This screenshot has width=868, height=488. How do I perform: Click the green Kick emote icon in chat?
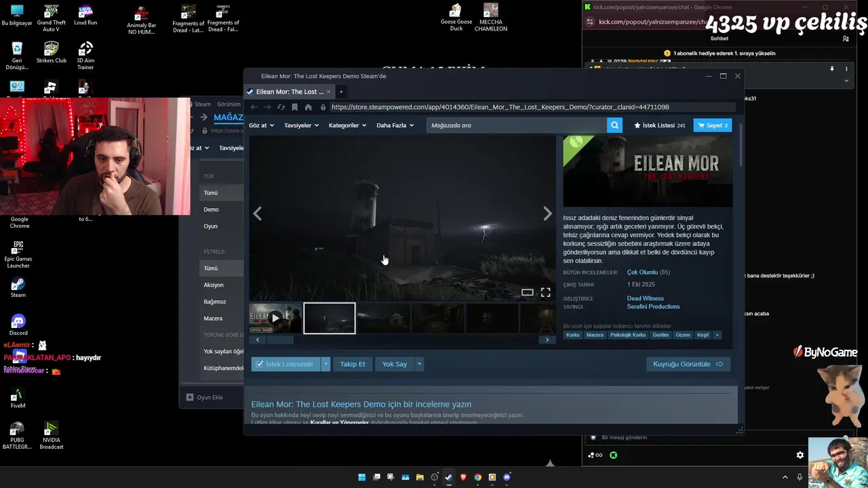coord(614,455)
